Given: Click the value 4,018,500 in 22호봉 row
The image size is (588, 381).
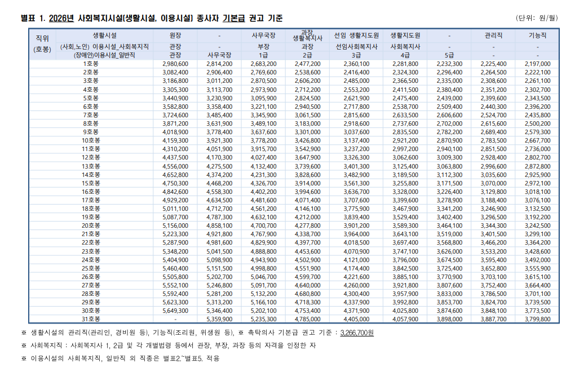Looking at the screenshot, I should coord(356,242).
